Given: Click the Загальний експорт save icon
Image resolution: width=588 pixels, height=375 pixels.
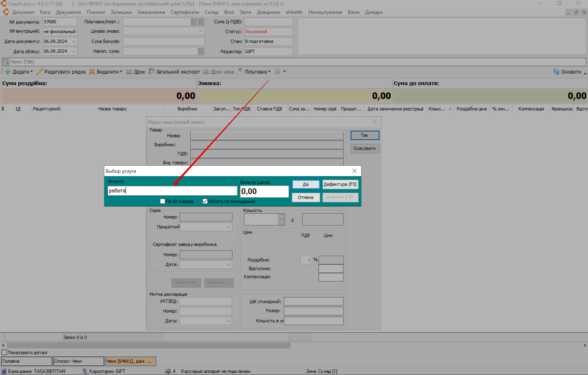Looking at the screenshot, I should click(151, 71).
